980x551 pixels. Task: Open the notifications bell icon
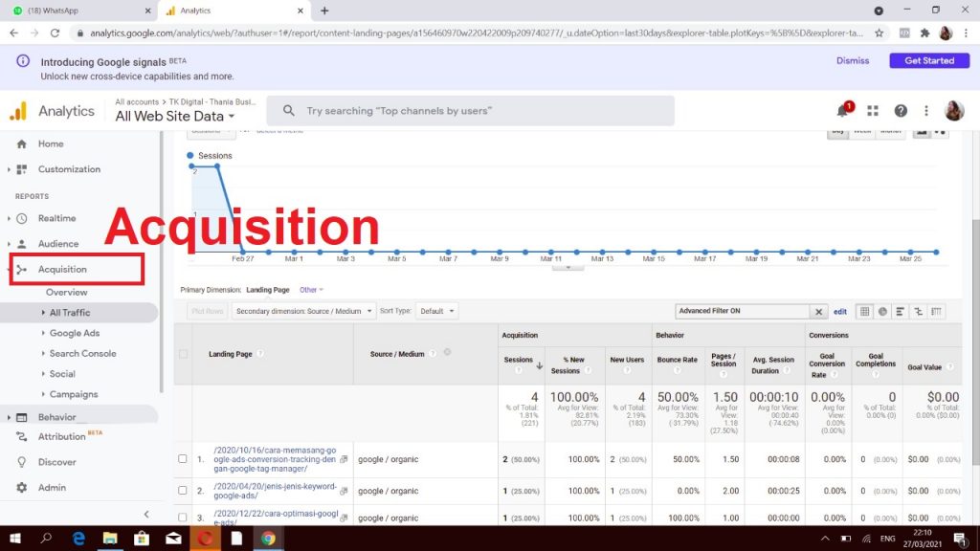[842, 111]
